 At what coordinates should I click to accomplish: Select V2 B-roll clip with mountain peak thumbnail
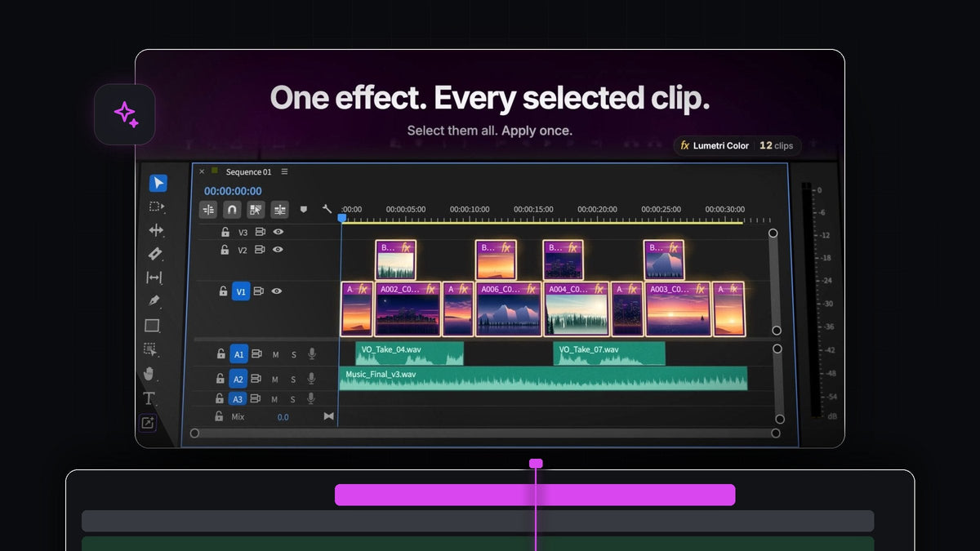[x=663, y=260]
